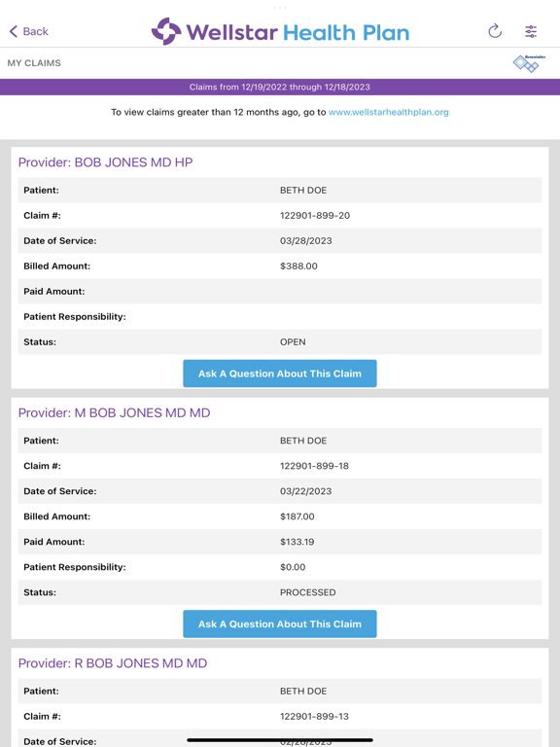
Task: Click the diamond logo beside My Claims
Action: coord(529,63)
